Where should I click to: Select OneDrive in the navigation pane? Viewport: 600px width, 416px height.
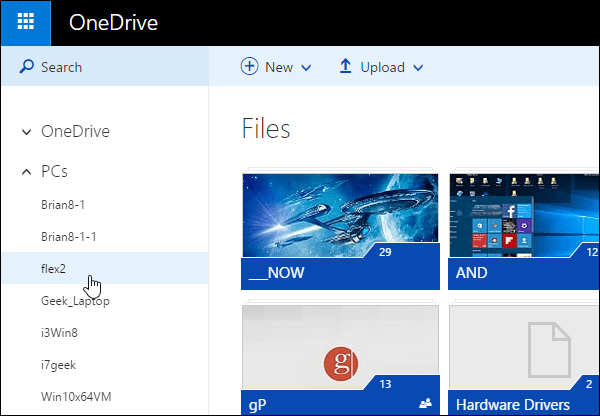click(x=75, y=131)
